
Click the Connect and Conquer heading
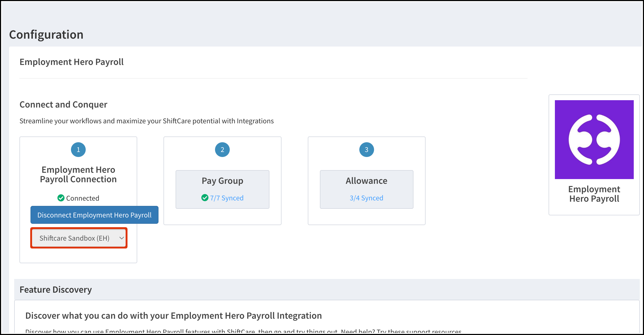click(x=63, y=104)
